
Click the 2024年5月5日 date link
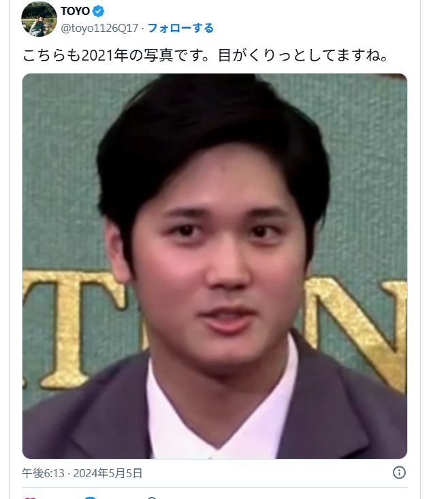(x=108, y=473)
